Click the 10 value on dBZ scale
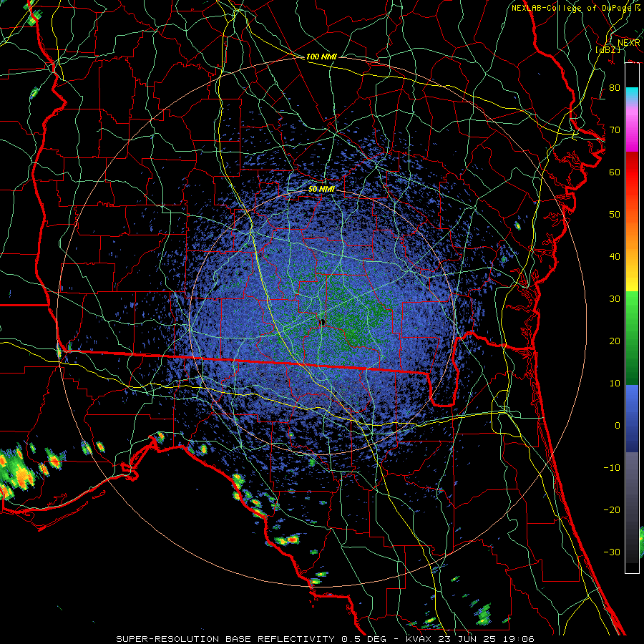Viewport: 644px width, 644px height. (615, 384)
